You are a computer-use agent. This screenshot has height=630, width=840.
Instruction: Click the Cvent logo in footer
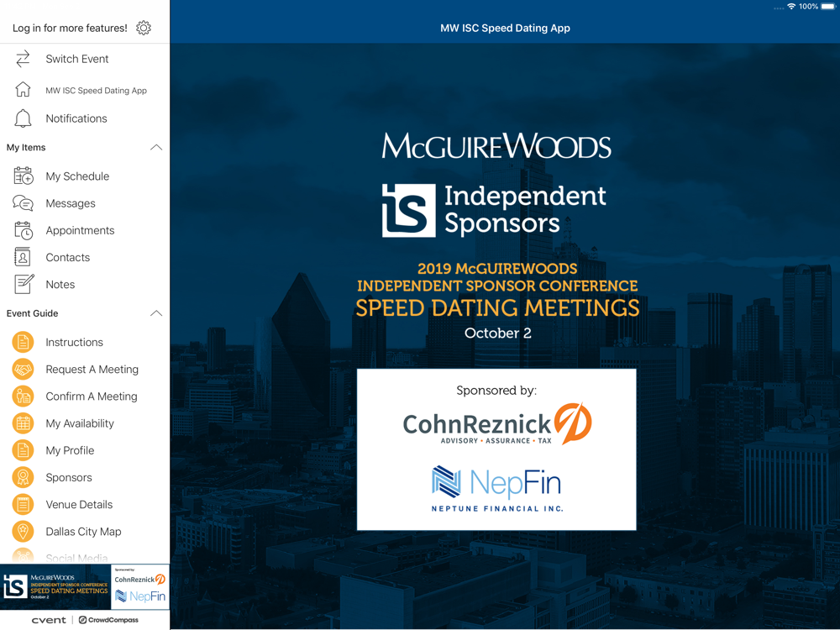(49, 620)
